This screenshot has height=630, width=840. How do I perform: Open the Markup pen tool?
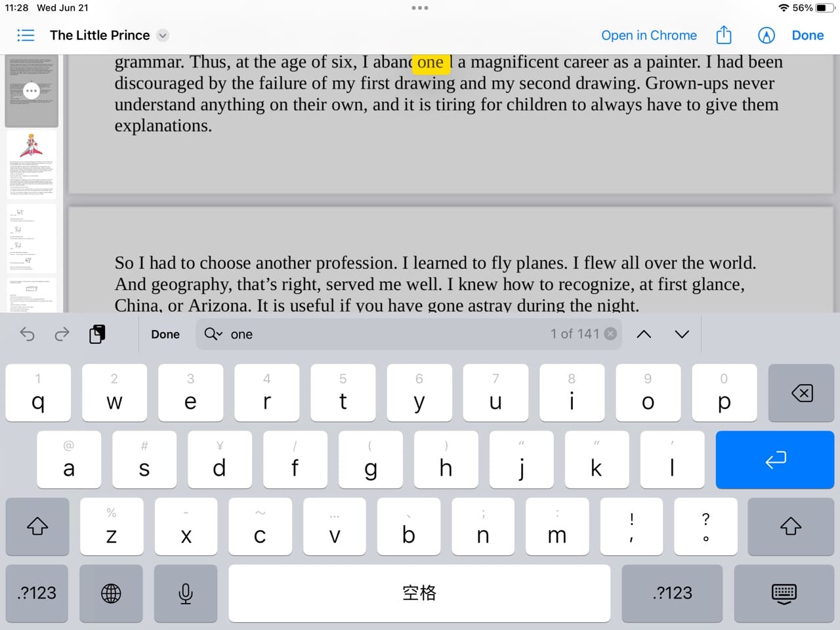[x=766, y=35]
